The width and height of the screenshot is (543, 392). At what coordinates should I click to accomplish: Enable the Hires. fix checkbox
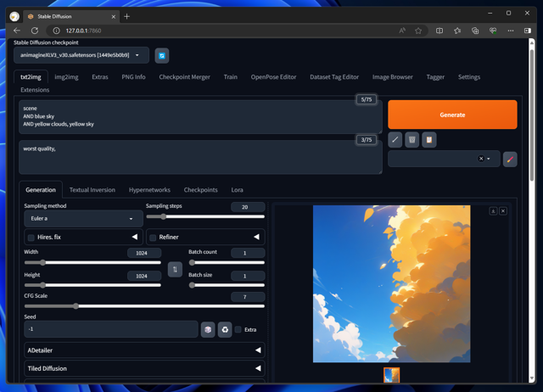click(x=31, y=238)
